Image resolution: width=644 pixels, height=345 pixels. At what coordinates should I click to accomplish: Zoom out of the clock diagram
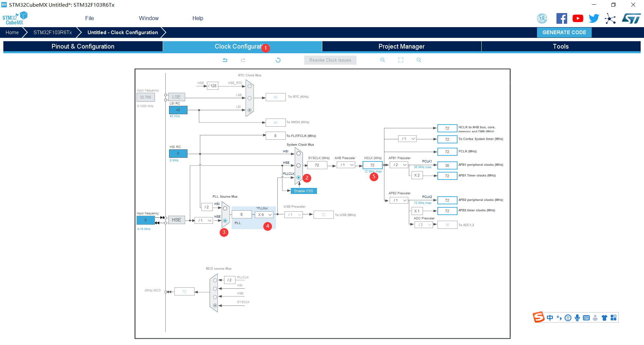point(419,60)
